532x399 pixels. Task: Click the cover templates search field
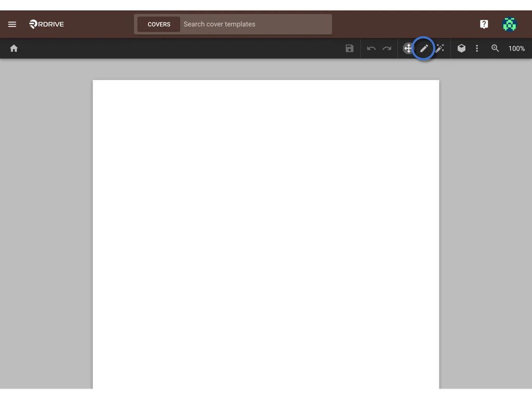coord(255,24)
